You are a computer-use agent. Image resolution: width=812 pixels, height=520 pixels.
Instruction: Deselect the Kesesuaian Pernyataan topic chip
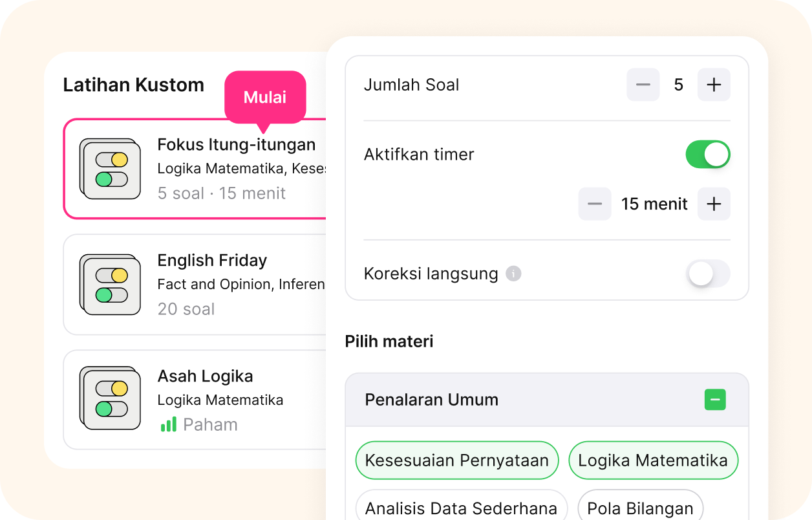[456, 460]
